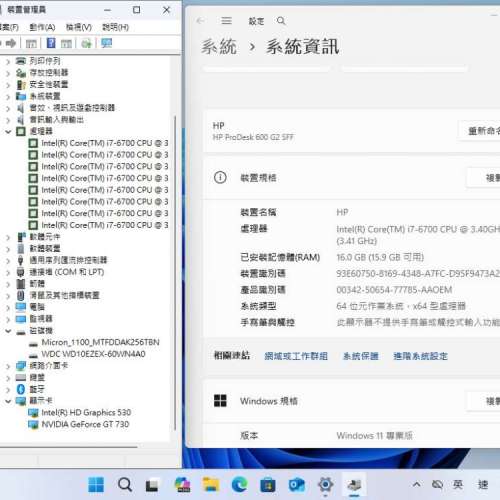Open the hamburger navigation menu in Settings

226,21
